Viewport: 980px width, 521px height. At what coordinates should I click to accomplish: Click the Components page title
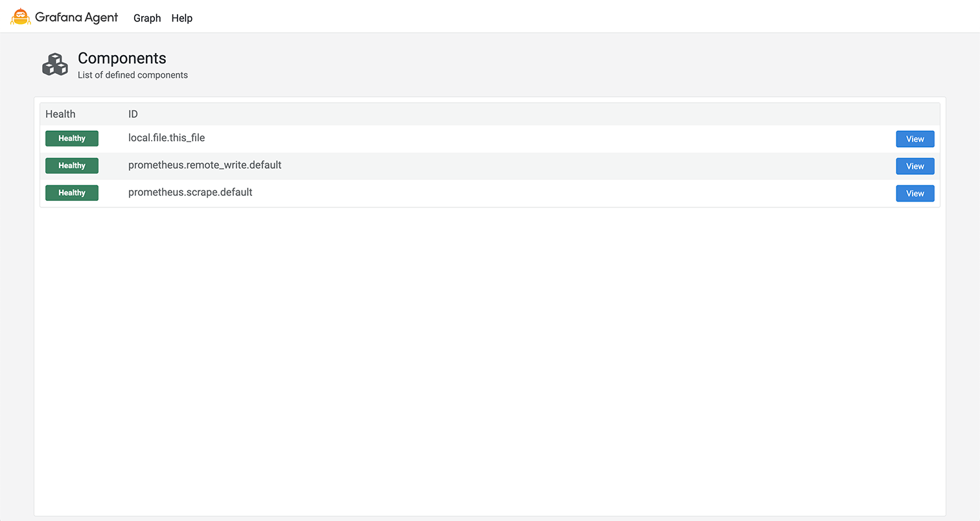click(122, 58)
